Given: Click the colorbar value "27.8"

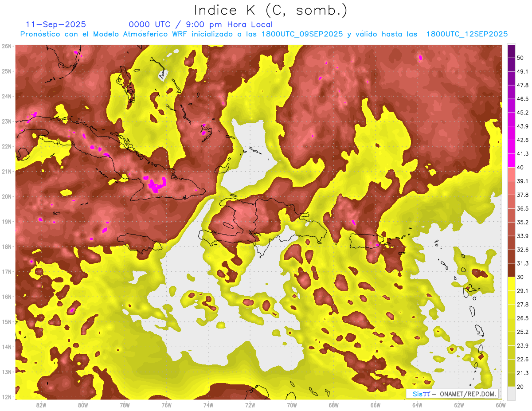Looking at the screenshot, I should tap(522, 304).
